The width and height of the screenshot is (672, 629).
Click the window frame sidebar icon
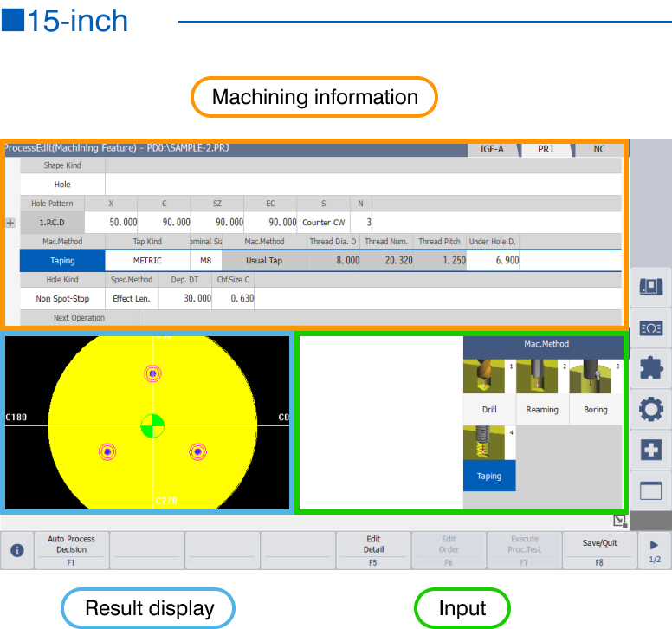click(650, 490)
